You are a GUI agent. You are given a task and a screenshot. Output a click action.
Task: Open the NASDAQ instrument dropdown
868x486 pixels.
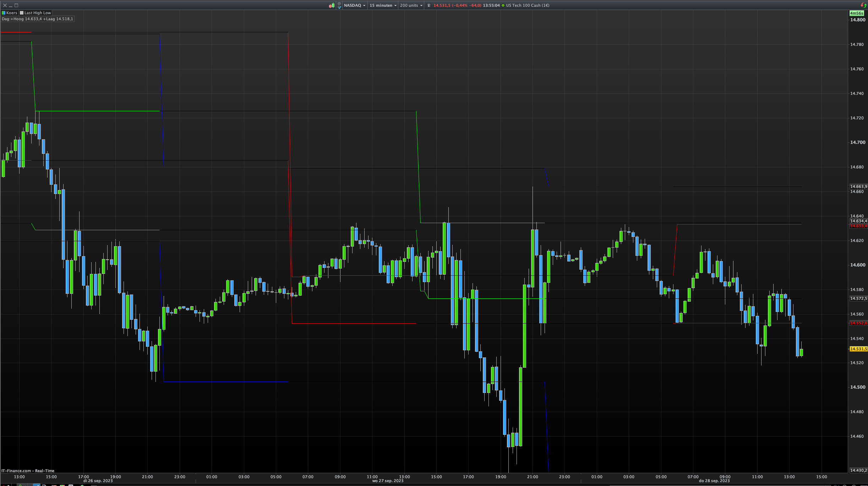click(354, 5)
